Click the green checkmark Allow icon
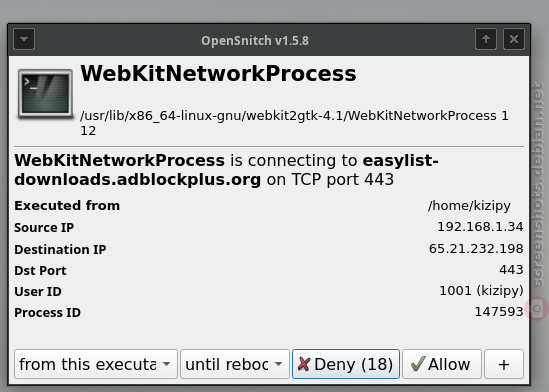The height and width of the screenshot is (392, 549). (x=418, y=364)
